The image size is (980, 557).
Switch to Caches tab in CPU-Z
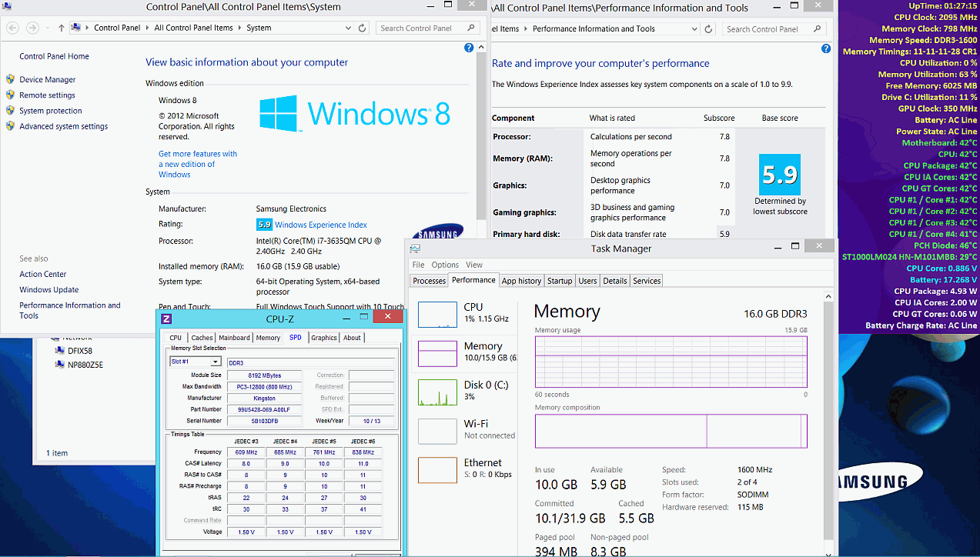pyautogui.click(x=202, y=338)
